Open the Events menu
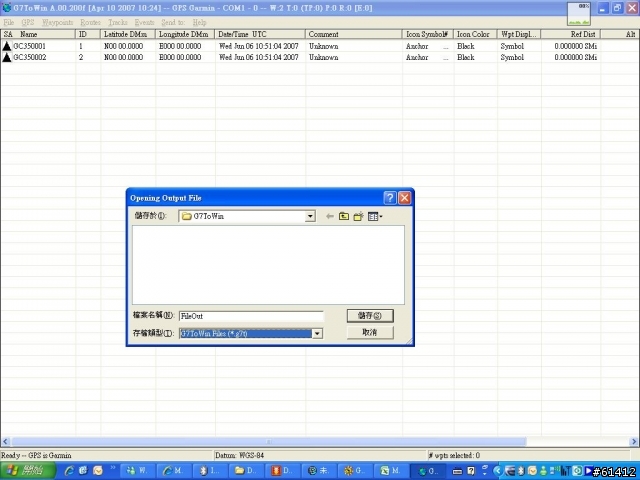 [x=144, y=22]
